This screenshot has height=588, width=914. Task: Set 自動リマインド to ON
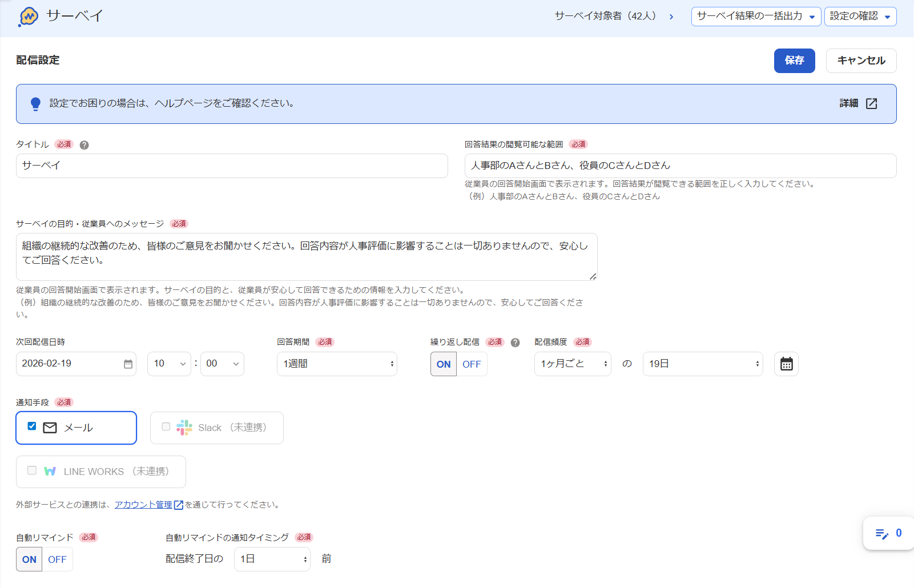click(x=29, y=559)
